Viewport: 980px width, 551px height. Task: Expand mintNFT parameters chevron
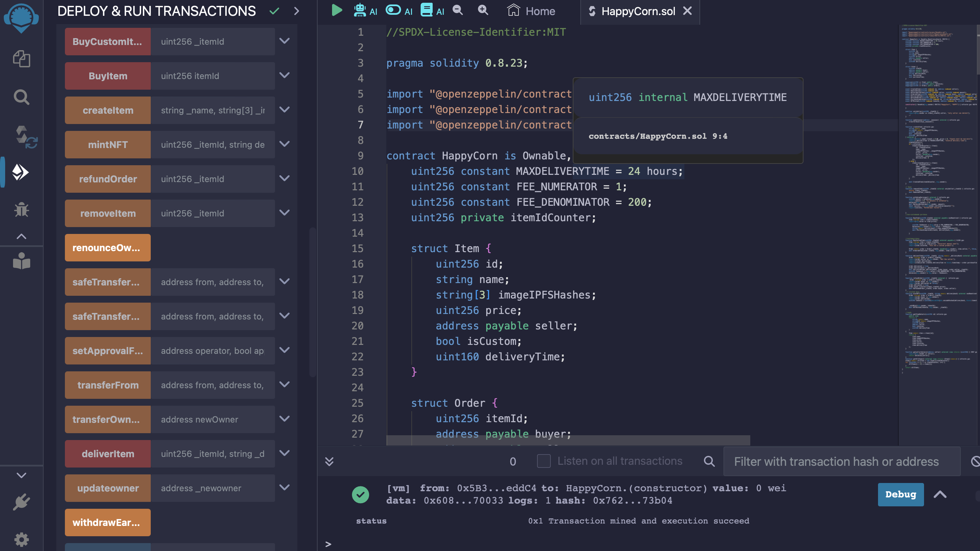(x=285, y=144)
